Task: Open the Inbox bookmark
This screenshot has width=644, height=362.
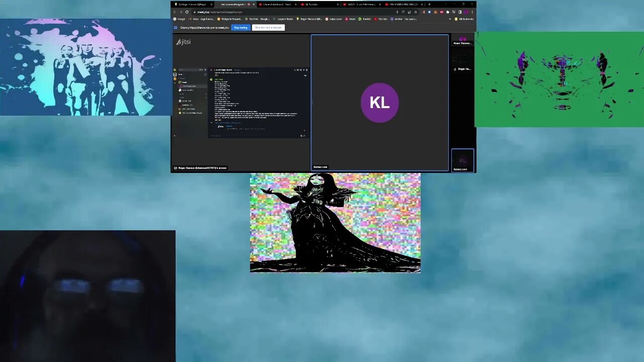Action: 201,19
